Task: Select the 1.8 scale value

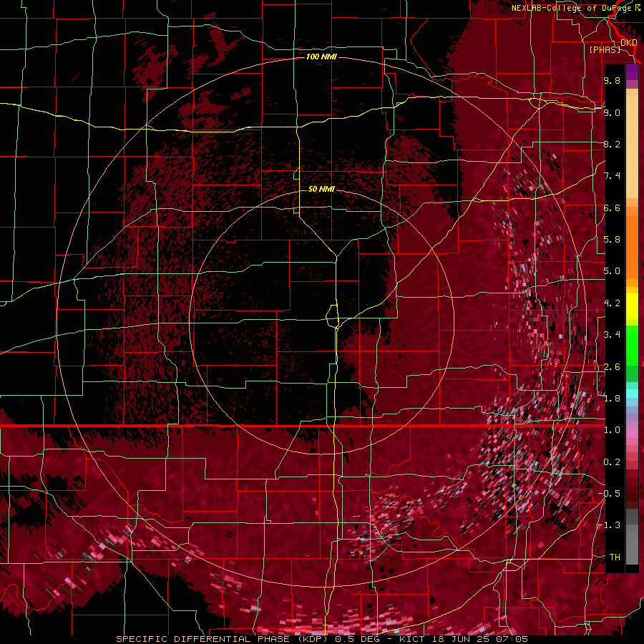Action: 612,399
